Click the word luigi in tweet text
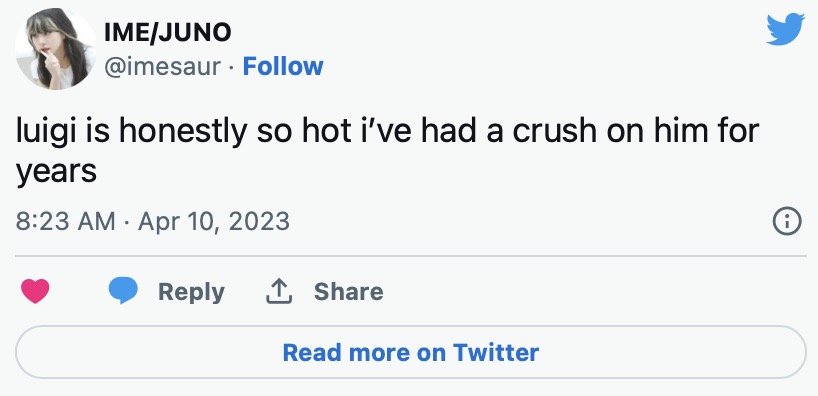Screen dimensions: 818x396 tap(47, 131)
